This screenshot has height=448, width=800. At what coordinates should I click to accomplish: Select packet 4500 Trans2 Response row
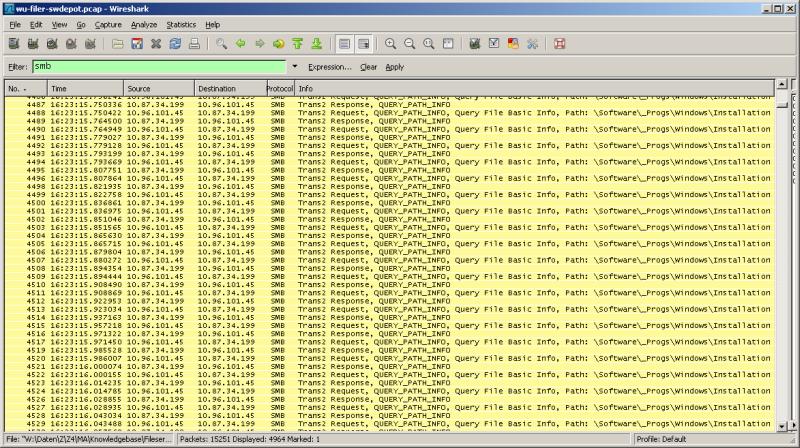click(389, 203)
